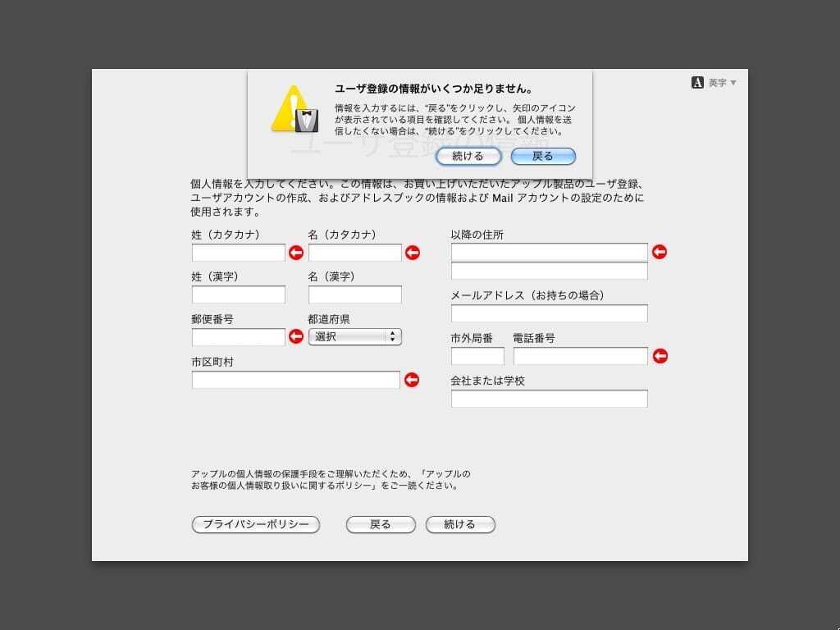
Task: Click the bottom 続ける button
Action: pos(460,524)
